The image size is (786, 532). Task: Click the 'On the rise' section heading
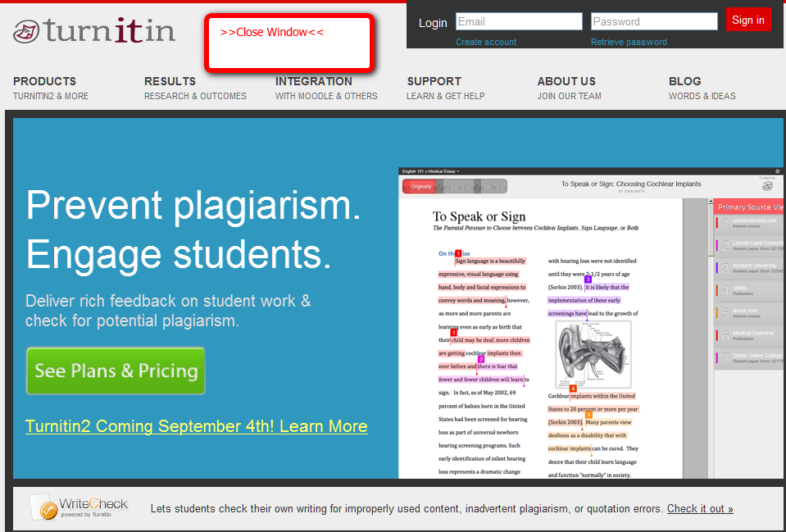click(x=454, y=254)
